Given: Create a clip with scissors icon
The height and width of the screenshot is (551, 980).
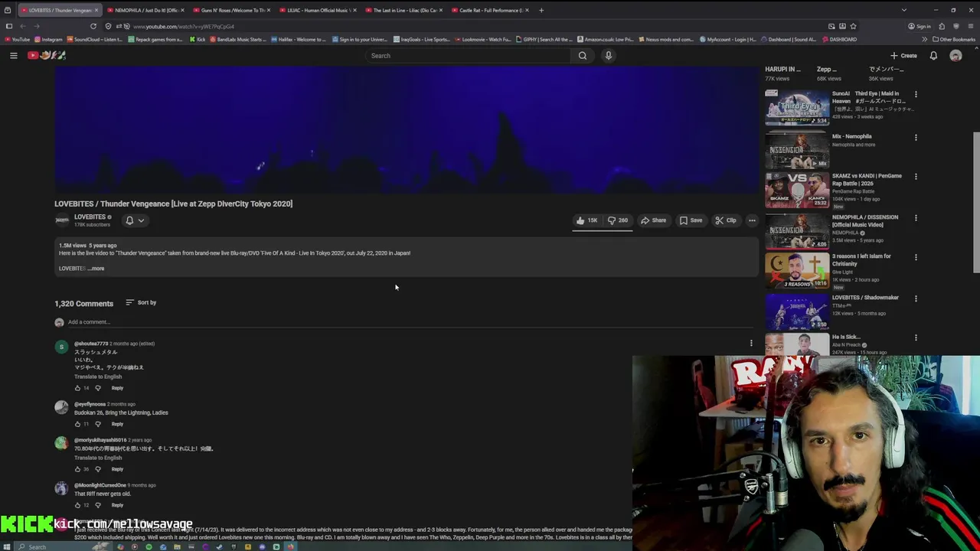Looking at the screenshot, I should click(726, 220).
